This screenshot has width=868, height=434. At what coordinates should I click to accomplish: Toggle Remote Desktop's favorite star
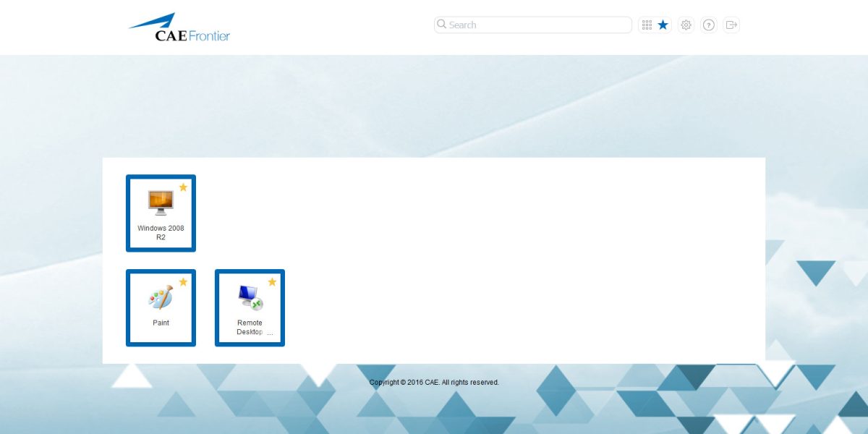(x=273, y=282)
